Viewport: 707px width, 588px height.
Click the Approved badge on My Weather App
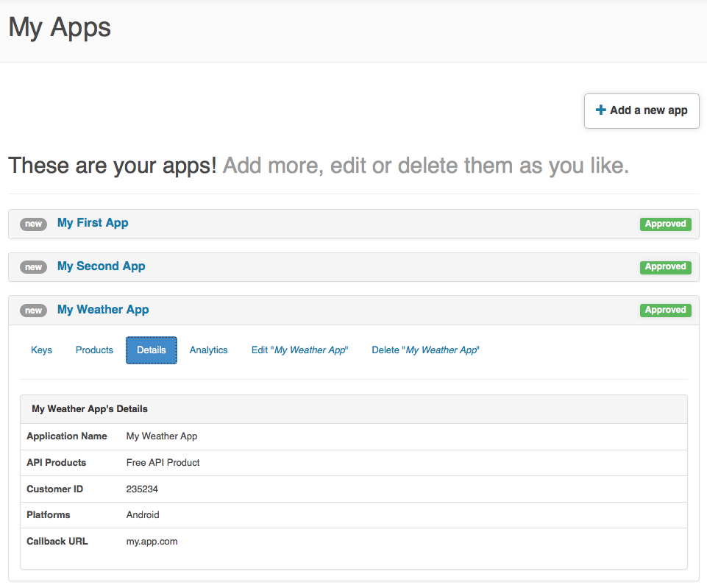pyautogui.click(x=665, y=311)
